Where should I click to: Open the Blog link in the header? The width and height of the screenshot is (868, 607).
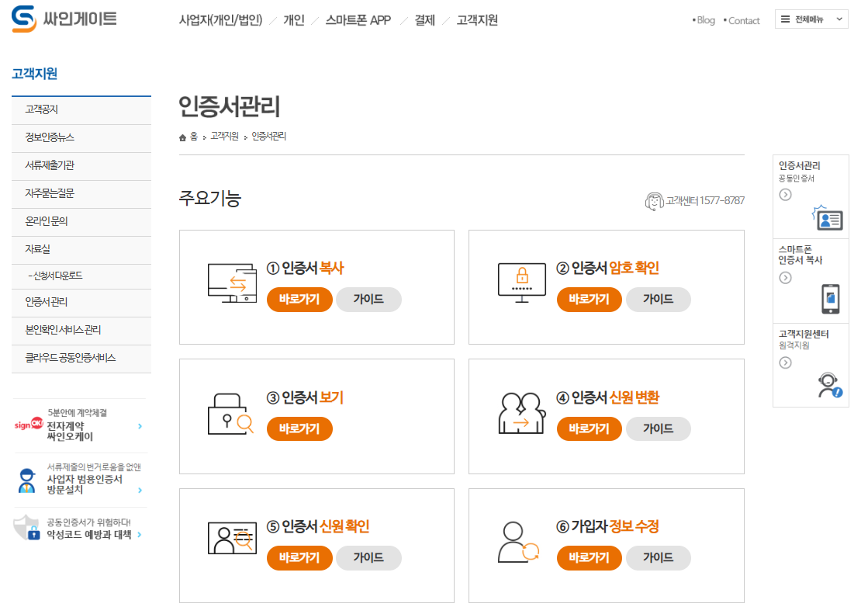(x=705, y=20)
